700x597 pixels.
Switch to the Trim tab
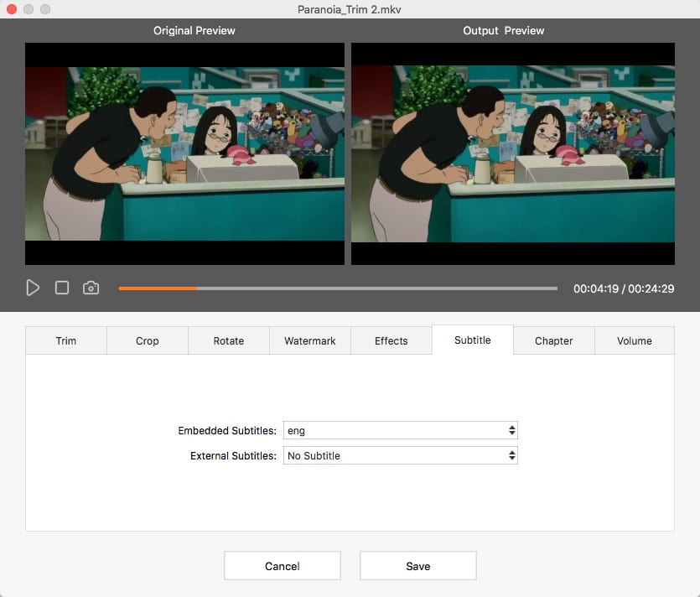tap(65, 340)
